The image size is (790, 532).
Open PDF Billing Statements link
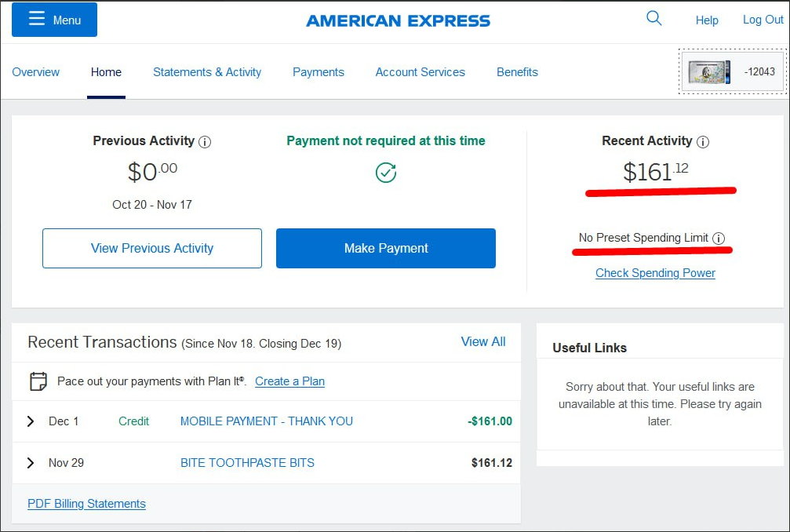coord(86,504)
